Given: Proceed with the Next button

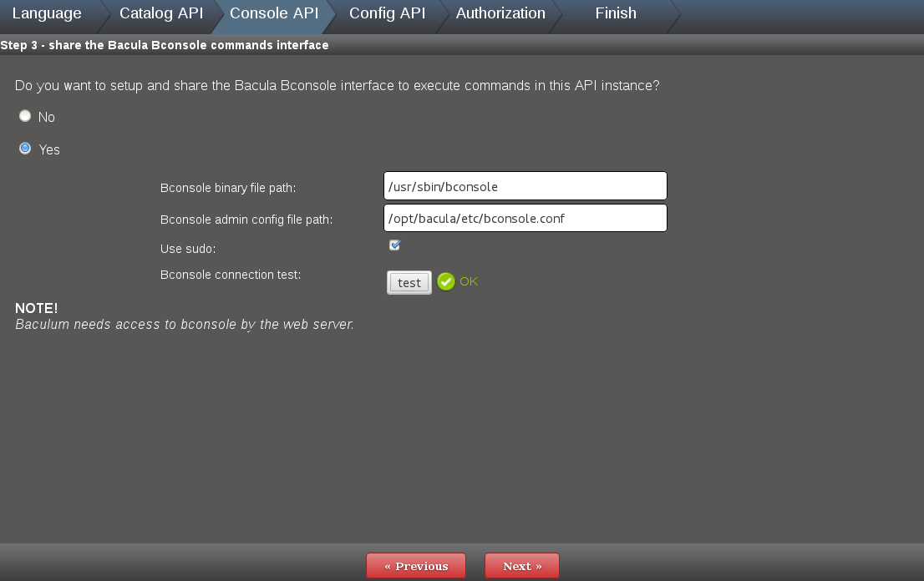Looking at the screenshot, I should pos(522,566).
